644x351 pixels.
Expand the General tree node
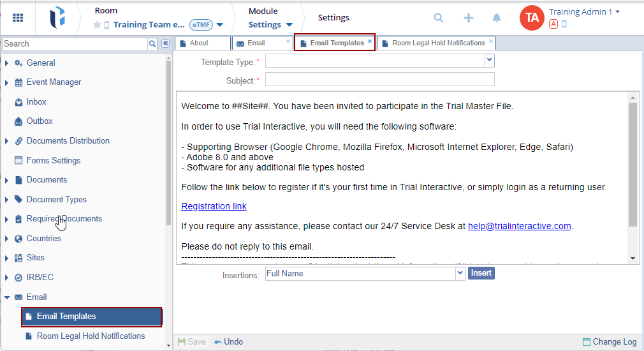coord(6,63)
